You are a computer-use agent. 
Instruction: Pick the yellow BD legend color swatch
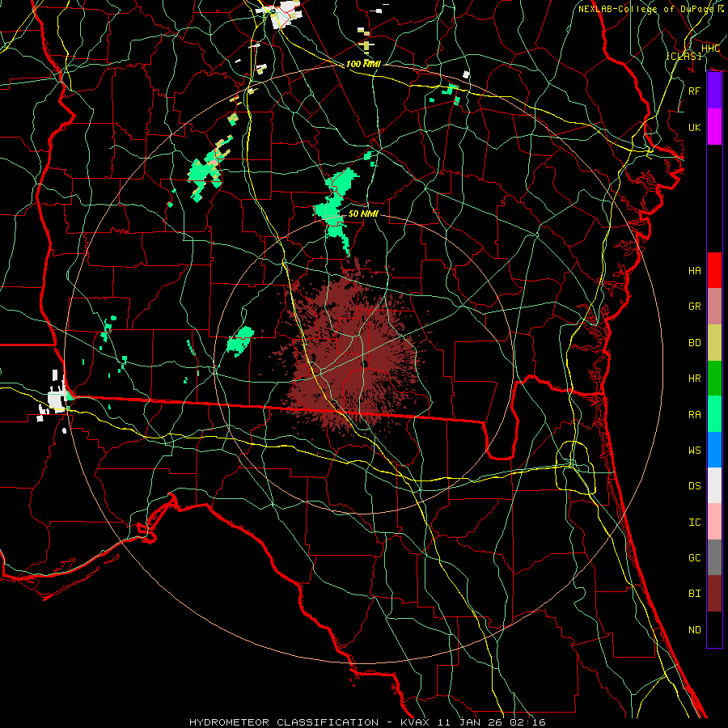pos(714,342)
